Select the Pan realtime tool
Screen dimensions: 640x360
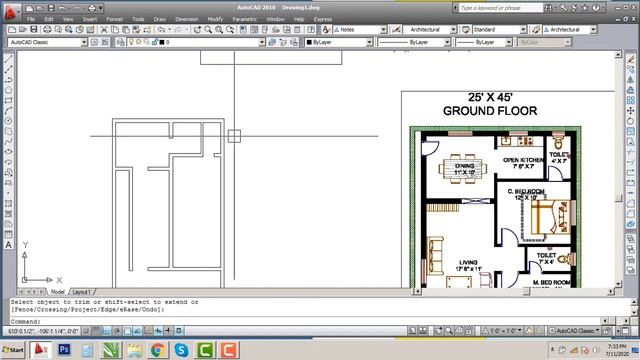click(x=198, y=30)
